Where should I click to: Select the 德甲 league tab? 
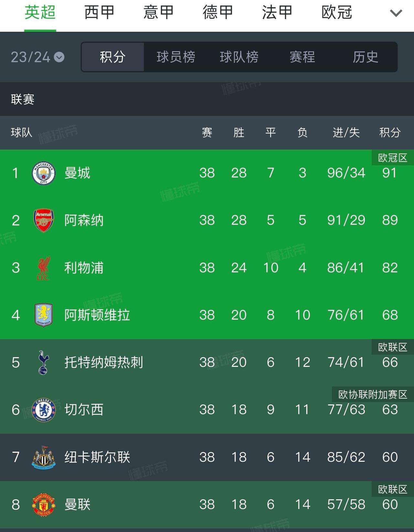tap(218, 13)
